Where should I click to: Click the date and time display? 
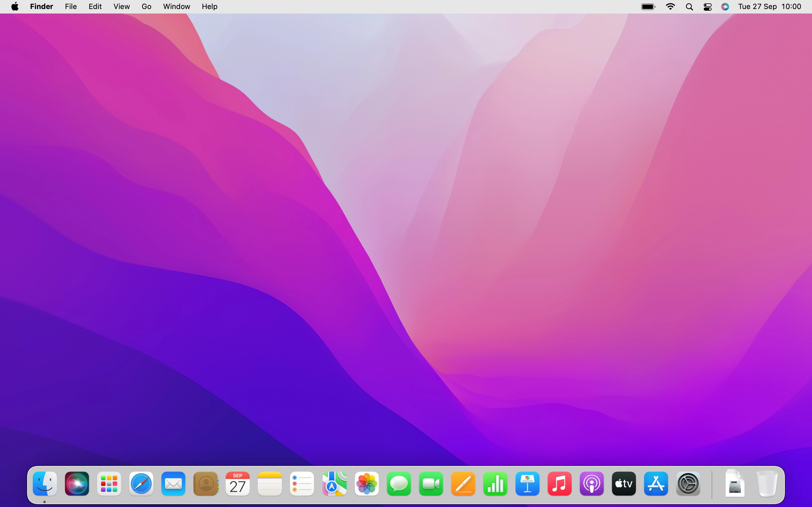(x=770, y=7)
